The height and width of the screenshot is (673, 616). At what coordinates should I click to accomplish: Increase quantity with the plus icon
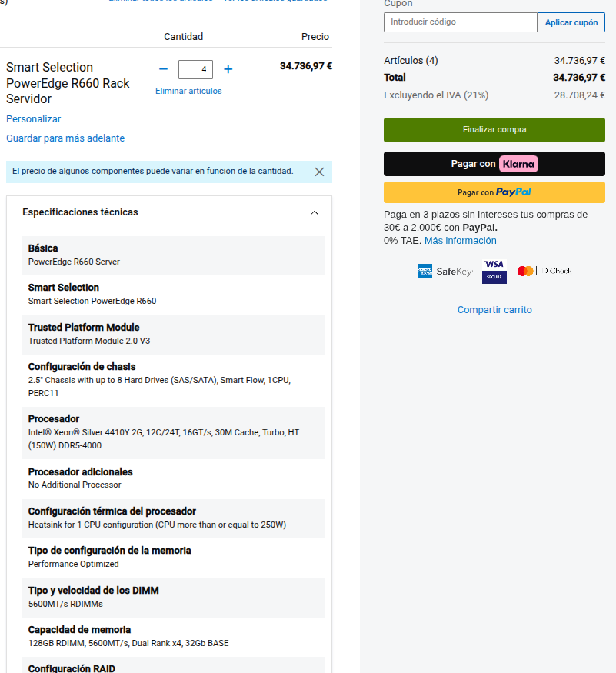coord(228,69)
